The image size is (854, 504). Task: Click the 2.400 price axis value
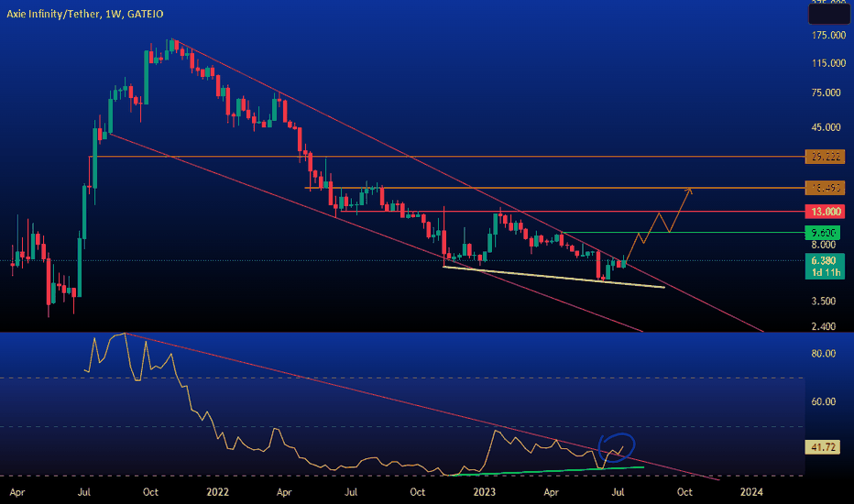click(x=823, y=326)
